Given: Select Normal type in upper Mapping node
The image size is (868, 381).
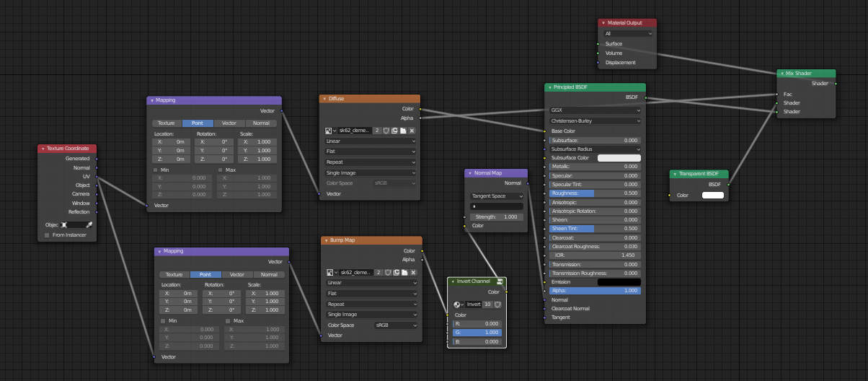Looking at the screenshot, I should pos(261,123).
